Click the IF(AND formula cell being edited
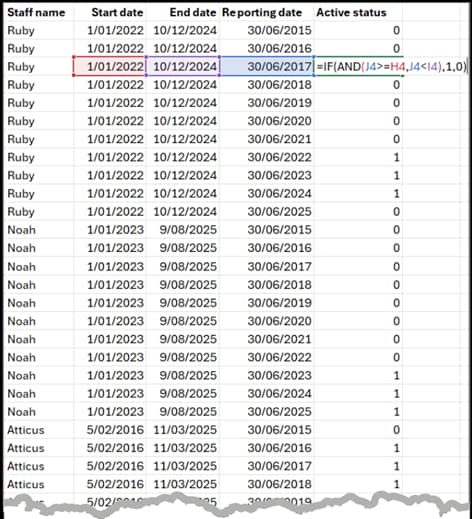 point(391,67)
